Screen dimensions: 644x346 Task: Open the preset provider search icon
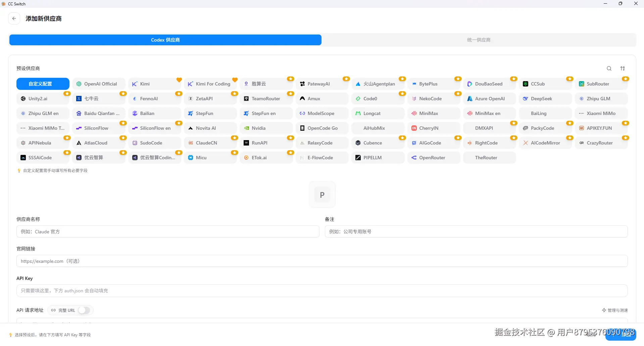point(609,68)
